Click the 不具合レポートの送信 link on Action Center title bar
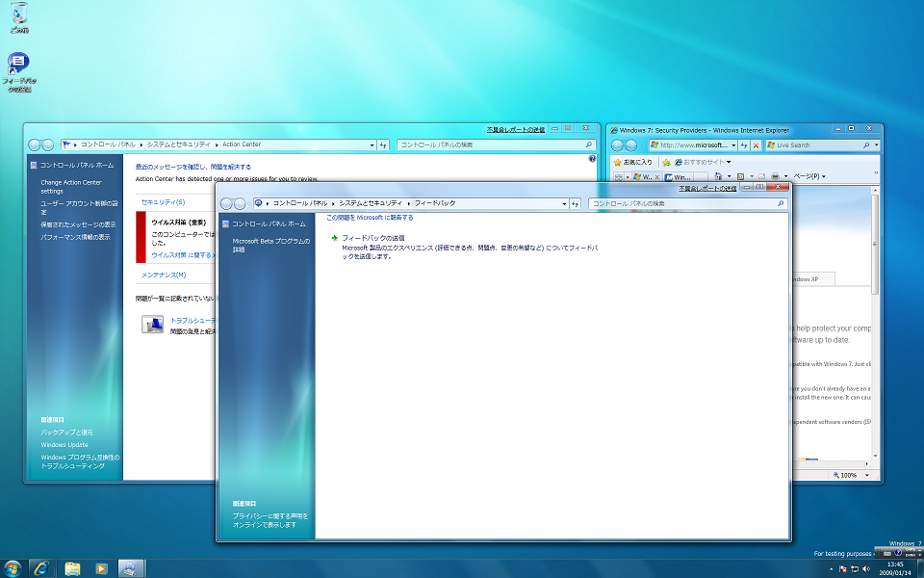 [516, 130]
